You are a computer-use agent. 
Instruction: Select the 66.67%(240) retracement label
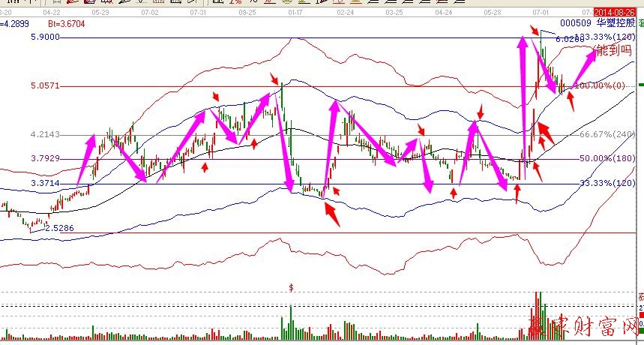(604, 135)
